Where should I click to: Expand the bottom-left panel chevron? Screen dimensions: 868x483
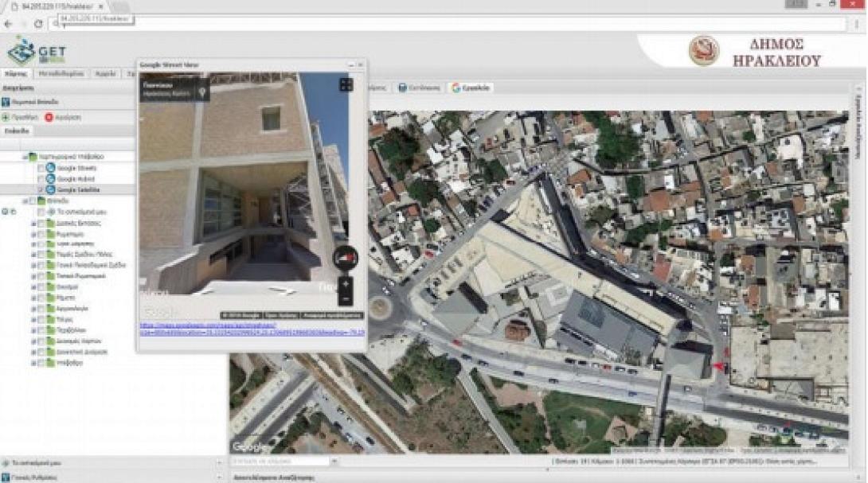[x=219, y=462]
